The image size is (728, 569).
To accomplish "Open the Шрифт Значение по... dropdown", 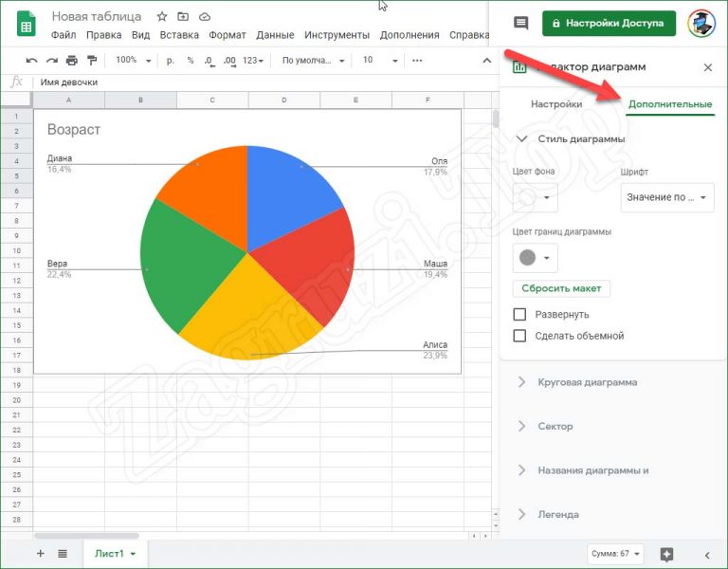I will pos(666,197).
